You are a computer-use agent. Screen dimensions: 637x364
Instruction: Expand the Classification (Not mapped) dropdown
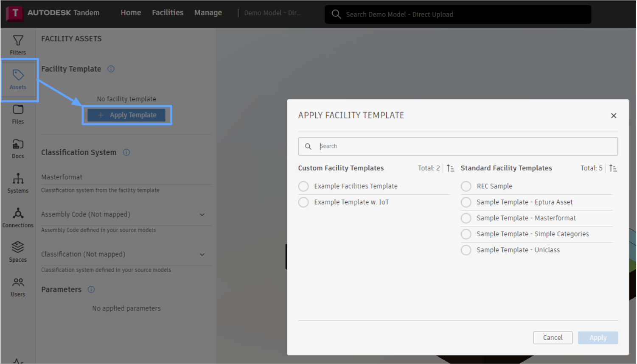pyautogui.click(x=202, y=255)
